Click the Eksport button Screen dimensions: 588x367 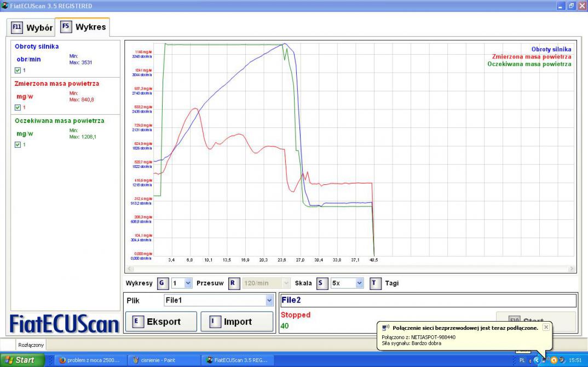click(x=161, y=322)
